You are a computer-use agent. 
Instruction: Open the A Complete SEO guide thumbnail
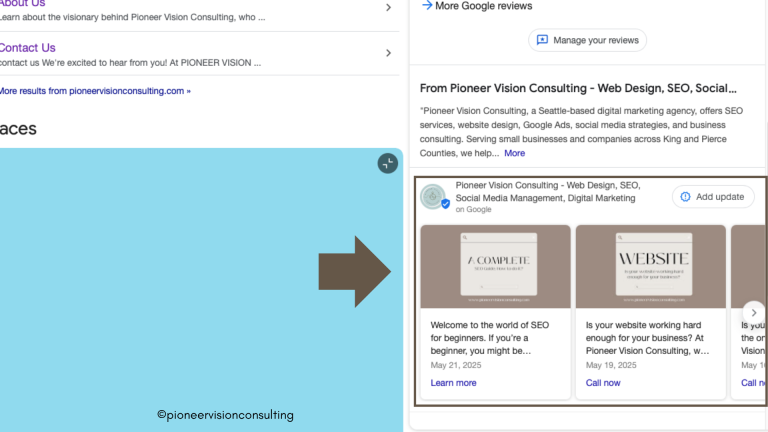click(x=496, y=267)
